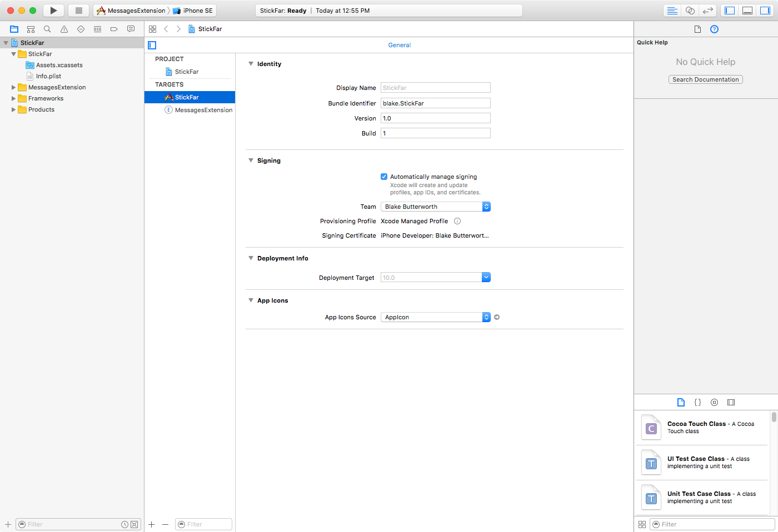The image size is (778, 532).
Task: Show the File inspector
Action: pos(697,29)
